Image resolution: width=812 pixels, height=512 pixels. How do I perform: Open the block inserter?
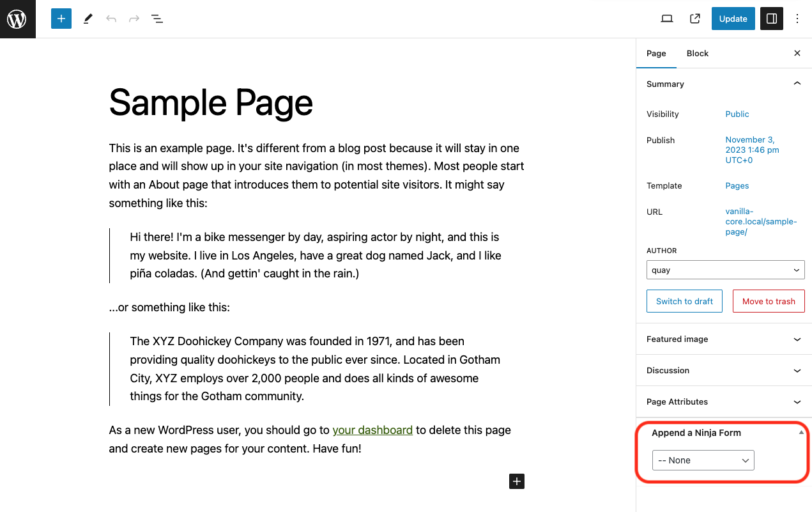[61, 19]
